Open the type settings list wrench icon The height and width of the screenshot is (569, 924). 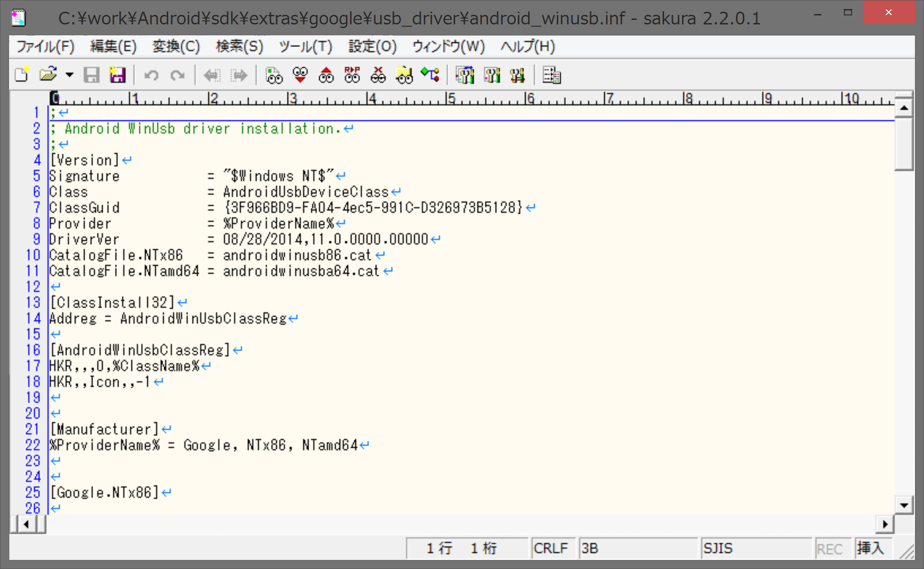coord(465,75)
